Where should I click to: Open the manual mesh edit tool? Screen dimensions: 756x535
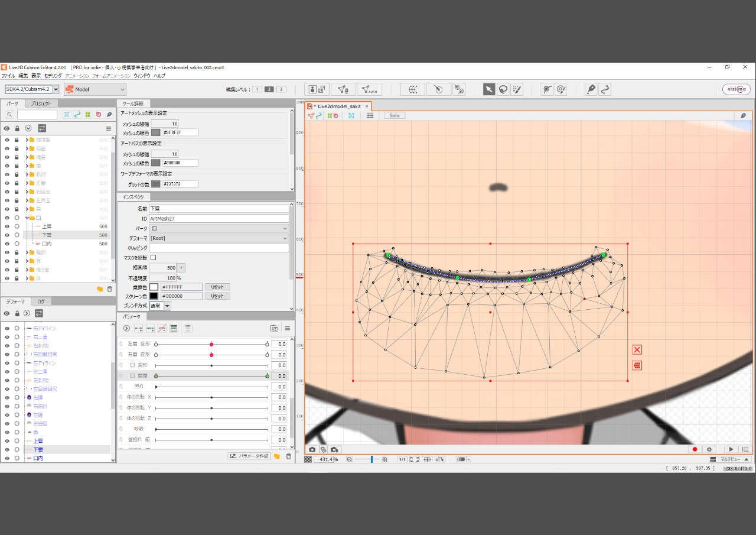pos(343,89)
